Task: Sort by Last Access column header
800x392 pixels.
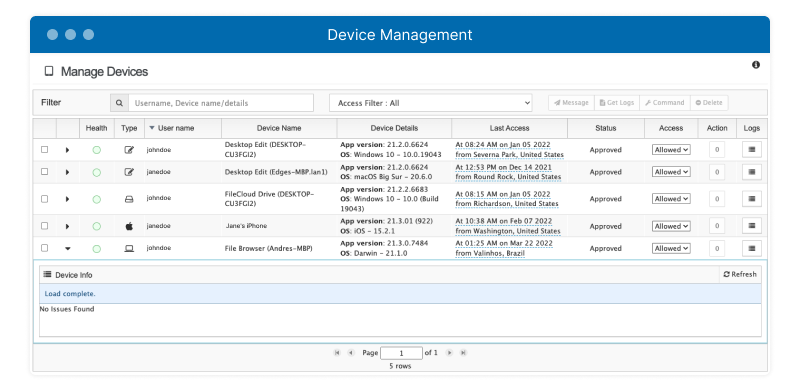Action: tap(509, 128)
